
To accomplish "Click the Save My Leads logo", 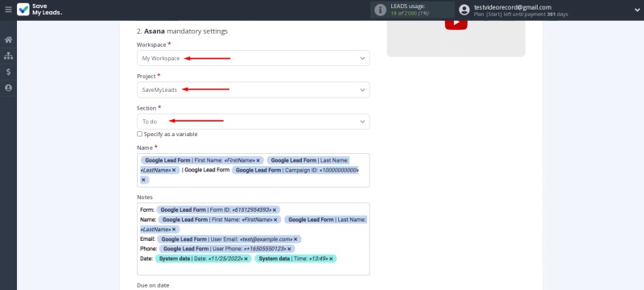I will 39,10.
